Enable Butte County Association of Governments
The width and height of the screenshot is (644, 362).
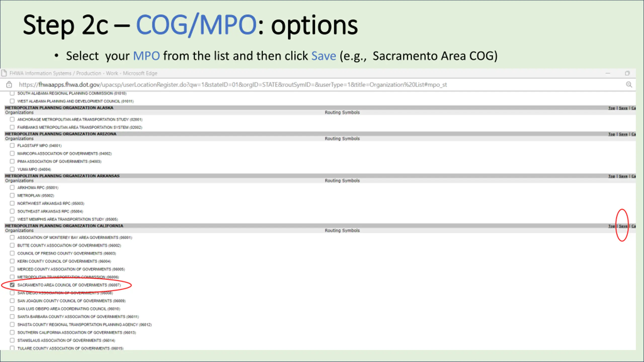point(12,245)
